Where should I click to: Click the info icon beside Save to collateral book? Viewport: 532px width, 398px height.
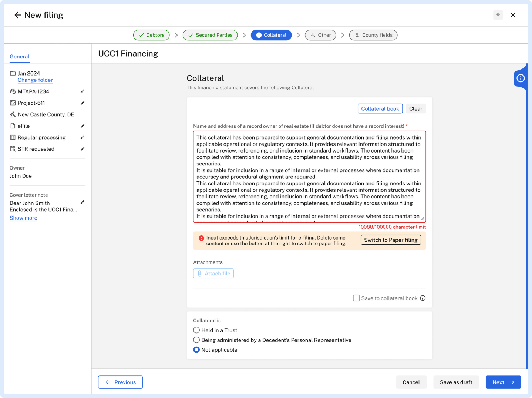[423, 298]
